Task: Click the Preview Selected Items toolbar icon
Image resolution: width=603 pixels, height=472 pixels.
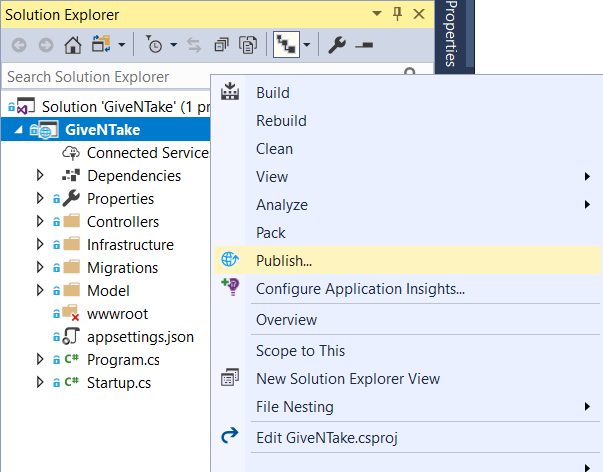Action: (364, 45)
